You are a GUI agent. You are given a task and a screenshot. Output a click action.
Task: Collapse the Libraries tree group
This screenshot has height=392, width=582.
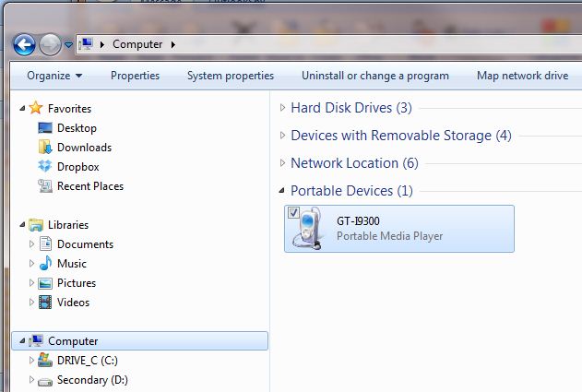(22, 224)
